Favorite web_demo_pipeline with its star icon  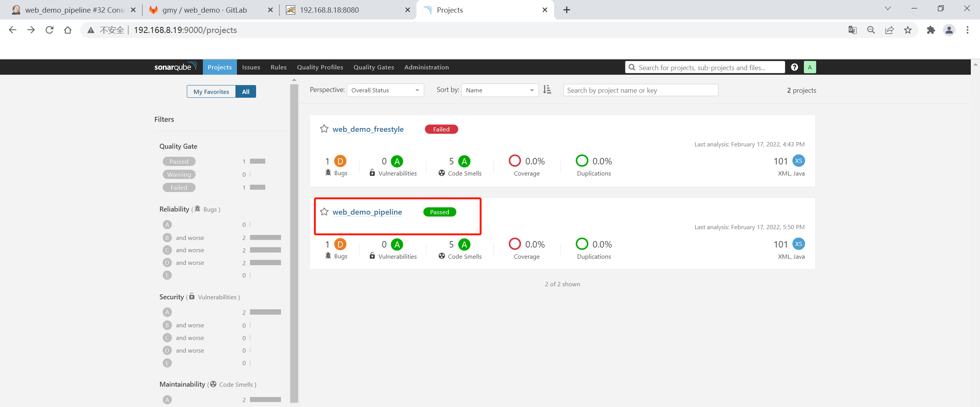[324, 212]
